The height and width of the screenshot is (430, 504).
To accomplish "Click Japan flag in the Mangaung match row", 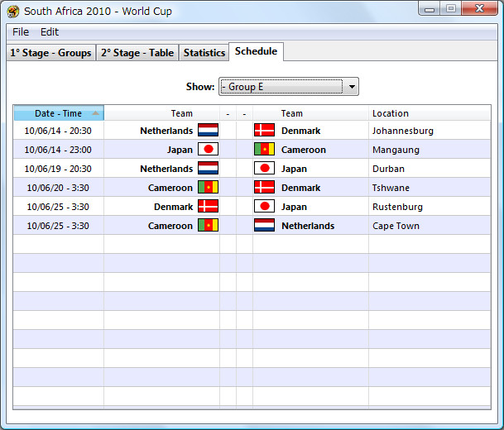I will tap(208, 149).
